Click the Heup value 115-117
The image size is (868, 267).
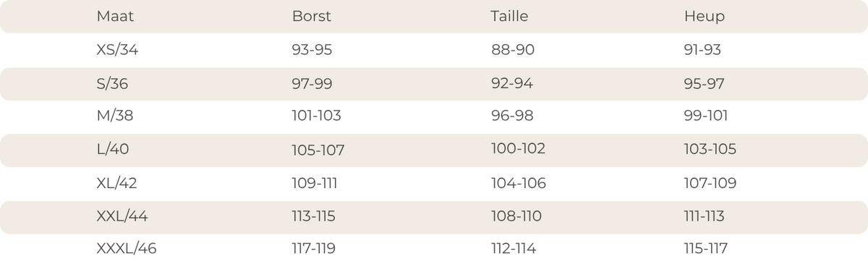[706, 249]
